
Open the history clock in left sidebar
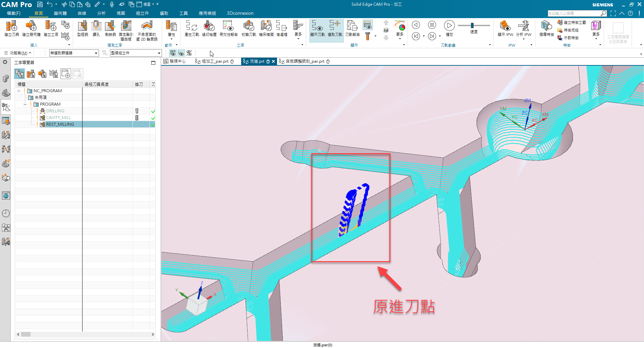coord(6,214)
